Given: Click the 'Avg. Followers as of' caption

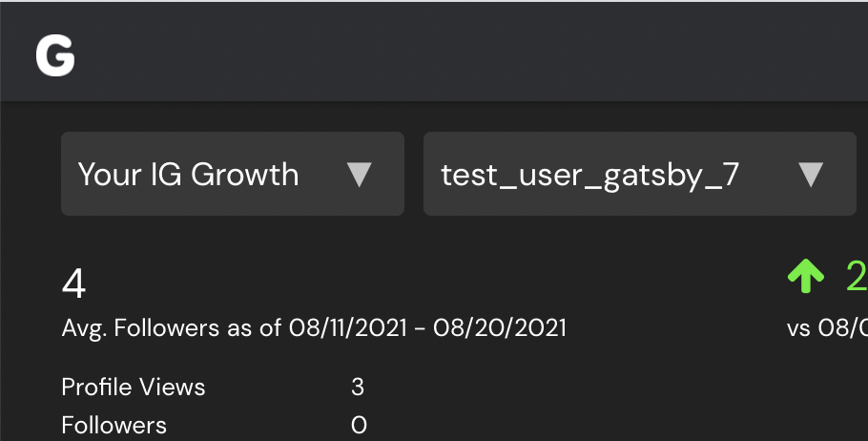Looking at the screenshot, I should click(x=172, y=327).
